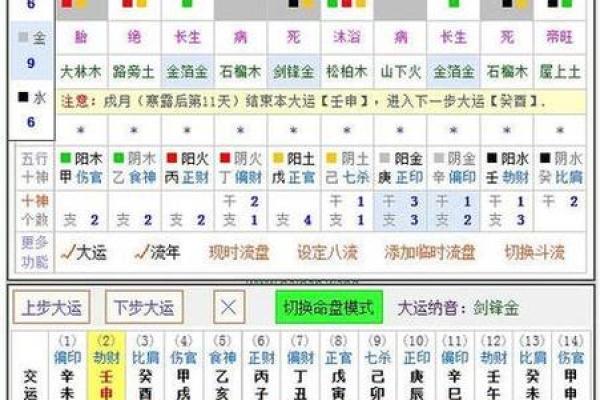Select 大运 column (5) 食神 乙亥

(223, 367)
